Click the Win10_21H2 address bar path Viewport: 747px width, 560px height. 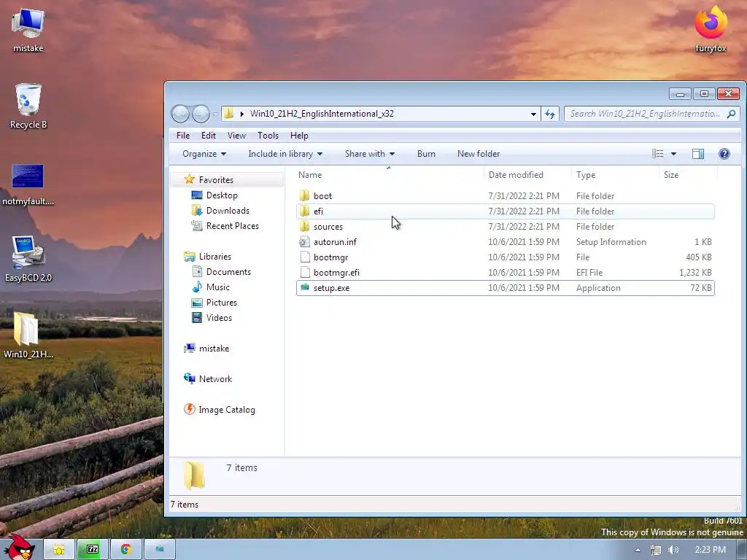322,114
